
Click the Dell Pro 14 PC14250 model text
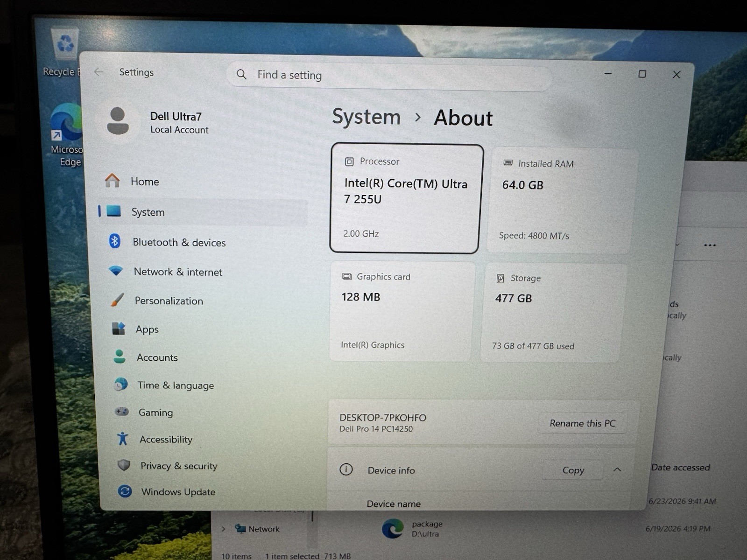tap(376, 429)
